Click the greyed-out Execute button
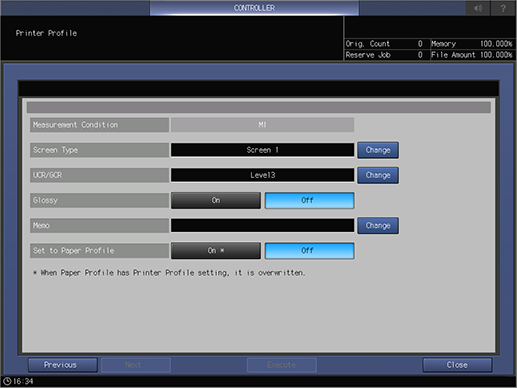The width and height of the screenshot is (517, 388). coord(282,365)
